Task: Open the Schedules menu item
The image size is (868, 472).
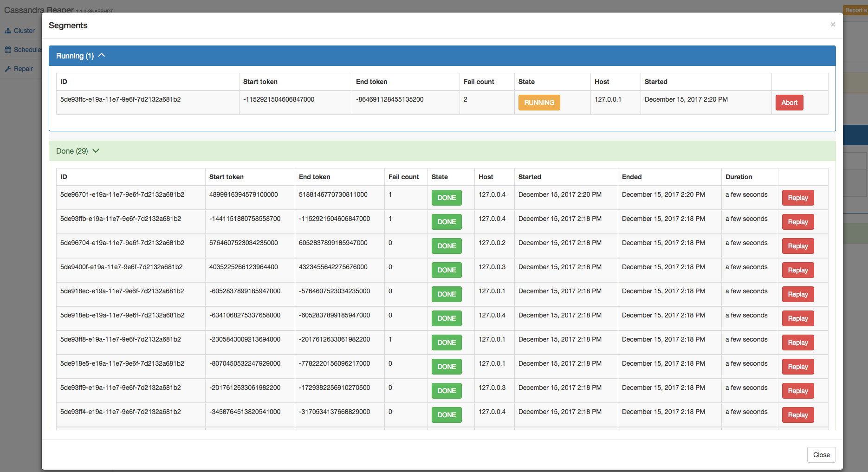Action: (x=27, y=50)
